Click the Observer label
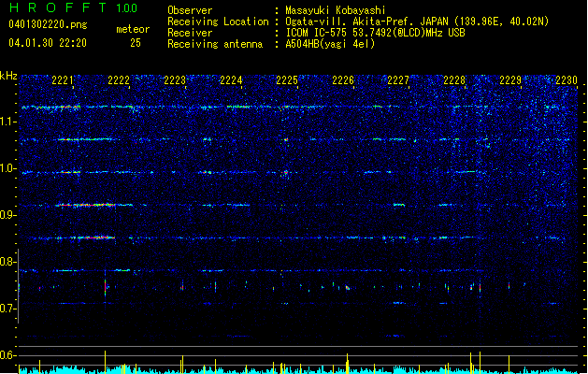 pyautogui.click(x=190, y=10)
